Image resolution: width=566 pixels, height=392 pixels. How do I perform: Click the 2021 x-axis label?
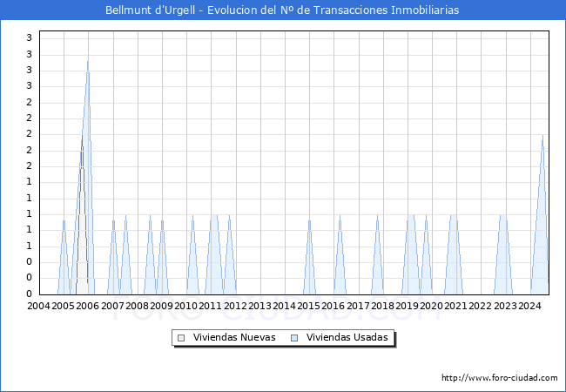coord(456,306)
